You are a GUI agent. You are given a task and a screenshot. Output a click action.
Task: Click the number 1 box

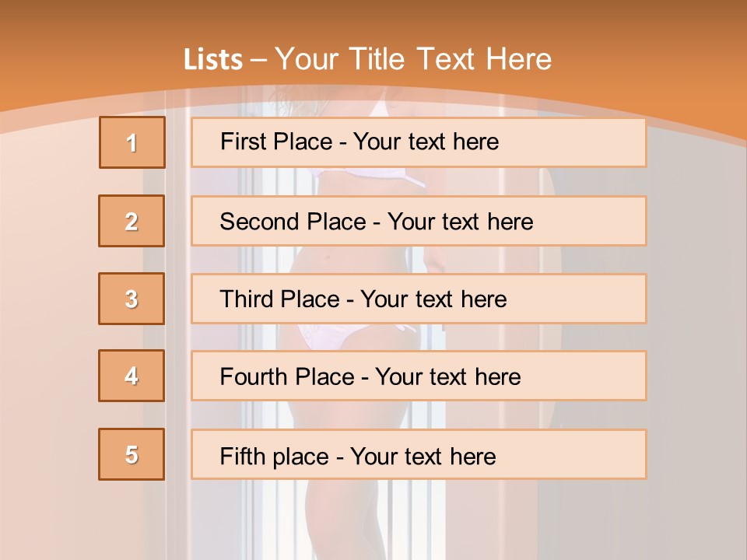[132, 142]
